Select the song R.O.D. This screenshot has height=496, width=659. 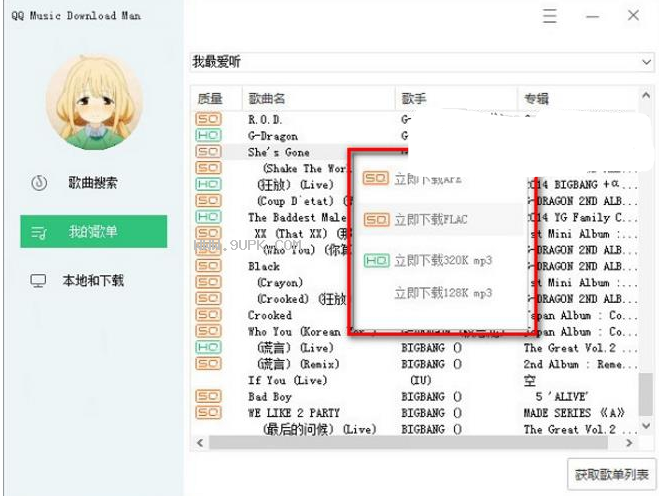(265, 119)
